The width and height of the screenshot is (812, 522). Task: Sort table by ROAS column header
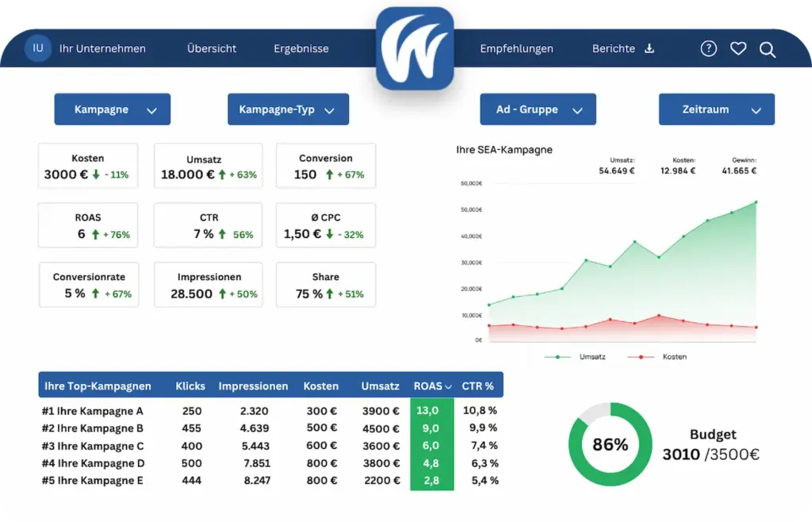pos(432,386)
